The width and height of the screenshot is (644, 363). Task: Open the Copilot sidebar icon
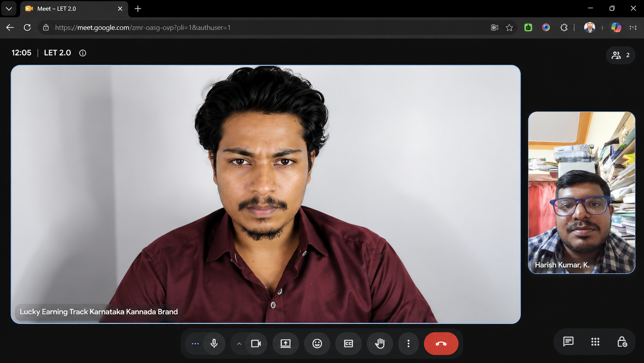tap(616, 27)
